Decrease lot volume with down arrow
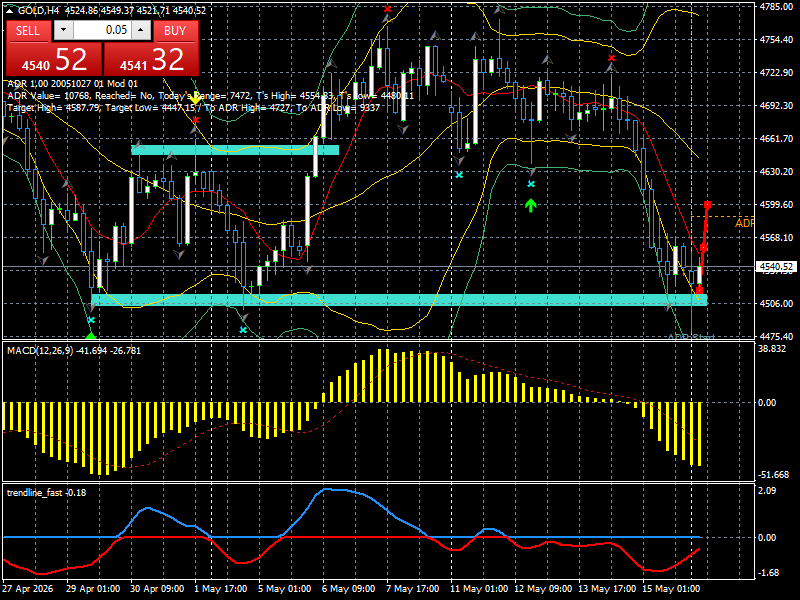Viewport: 800px width, 600px height. pyautogui.click(x=63, y=30)
